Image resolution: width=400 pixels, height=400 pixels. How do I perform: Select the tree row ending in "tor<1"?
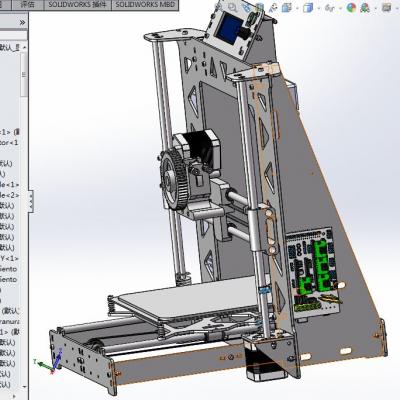9,143
